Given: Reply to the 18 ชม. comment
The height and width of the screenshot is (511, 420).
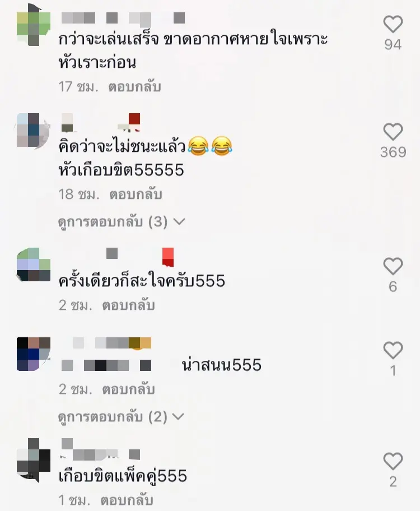Looking at the screenshot, I should click(136, 194).
